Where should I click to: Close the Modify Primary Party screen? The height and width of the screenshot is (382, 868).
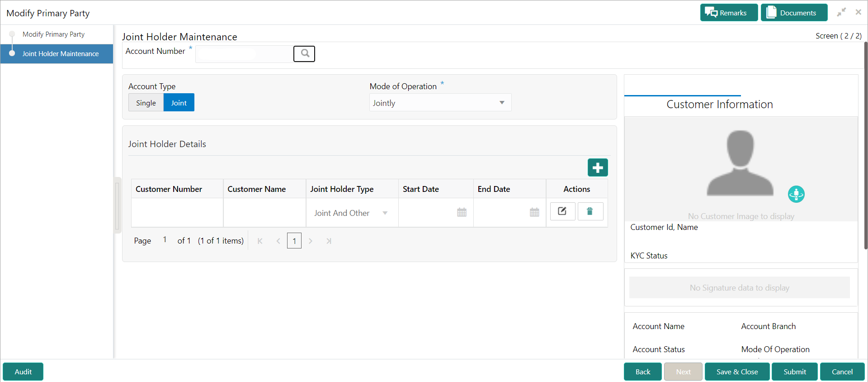pyautogui.click(x=858, y=12)
